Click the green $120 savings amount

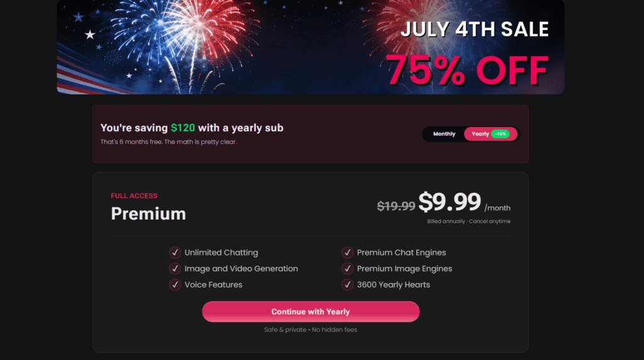[183, 128]
